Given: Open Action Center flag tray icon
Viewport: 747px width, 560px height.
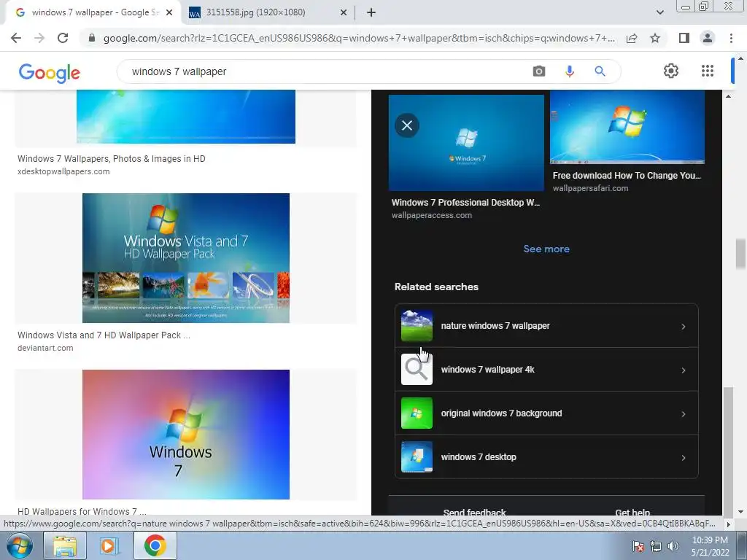Looking at the screenshot, I should tap(638, 546).
